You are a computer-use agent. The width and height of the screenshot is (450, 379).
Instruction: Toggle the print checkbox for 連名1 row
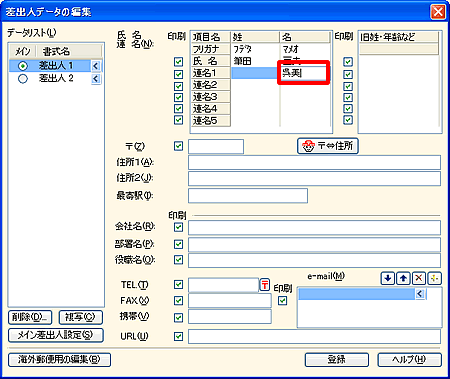click(x=179, y=74)
